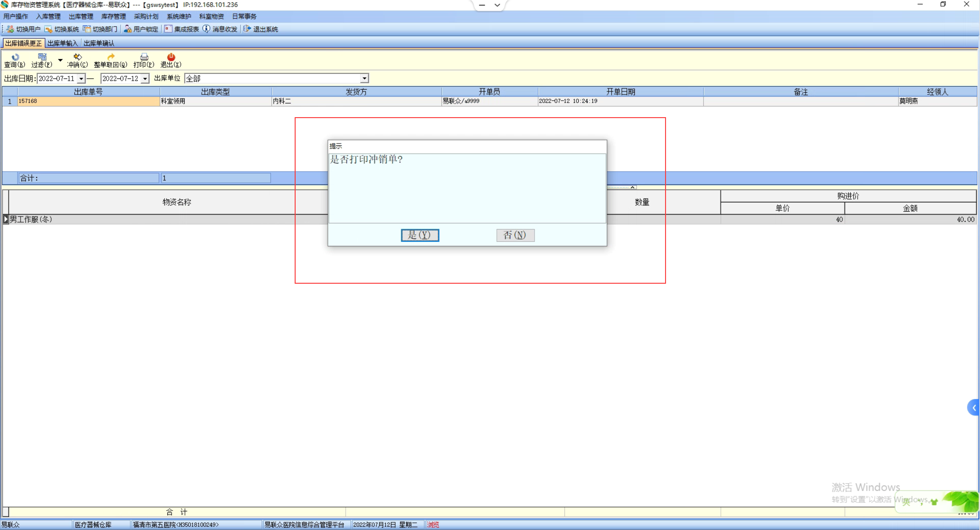This screenshot has width=980, height=530.
Task: Expand the arrow next to 过滤 button
Action: (60, 60)
